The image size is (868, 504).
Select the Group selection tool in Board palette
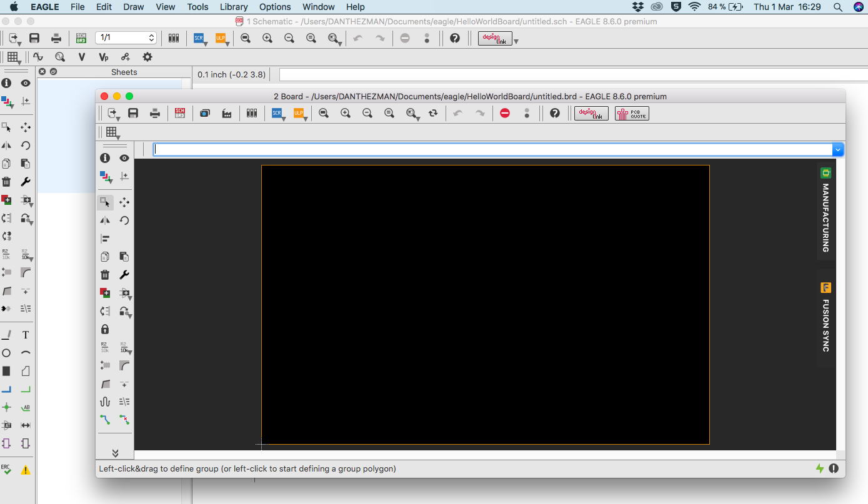click(x=105, y=202)
